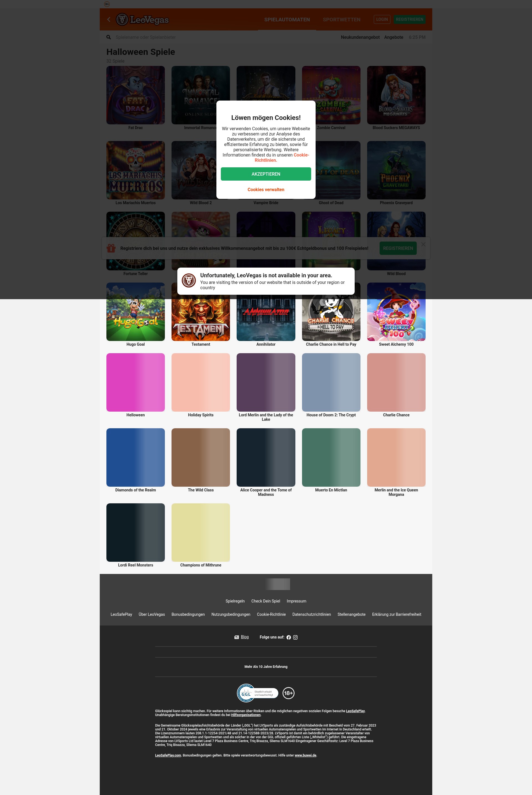532x795 pixels.
Task: Open Lordi Reel Monsters tile
Action: point(136,532)
